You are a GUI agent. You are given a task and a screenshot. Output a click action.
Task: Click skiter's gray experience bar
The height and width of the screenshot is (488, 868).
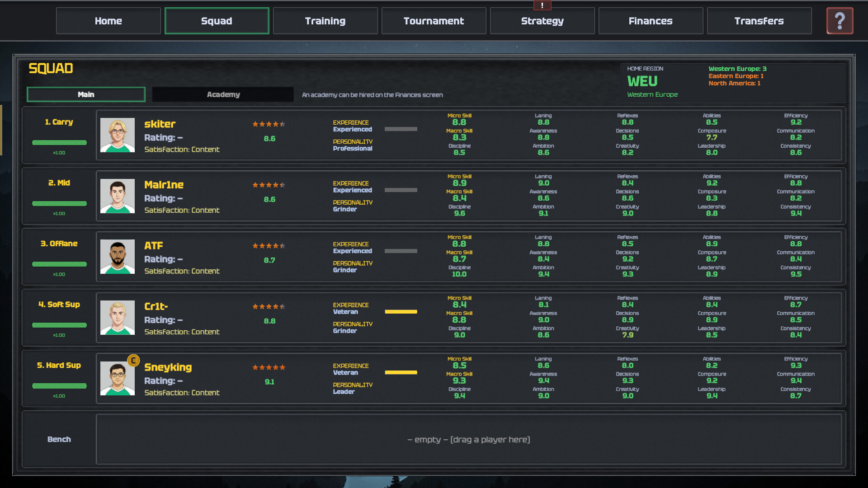[x=401, y=129]
